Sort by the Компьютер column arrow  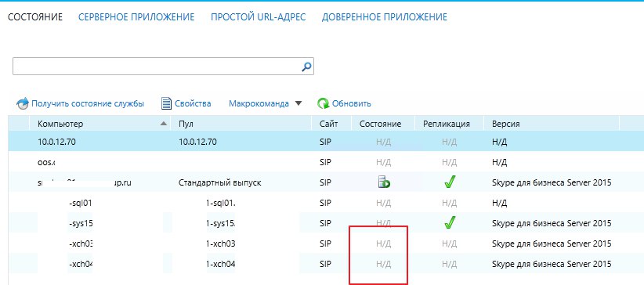(165, 124)
